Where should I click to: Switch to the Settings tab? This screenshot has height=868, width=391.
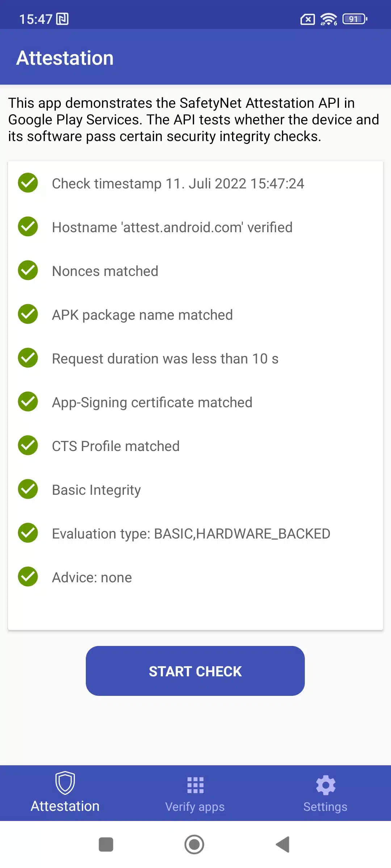pos(325,807)
